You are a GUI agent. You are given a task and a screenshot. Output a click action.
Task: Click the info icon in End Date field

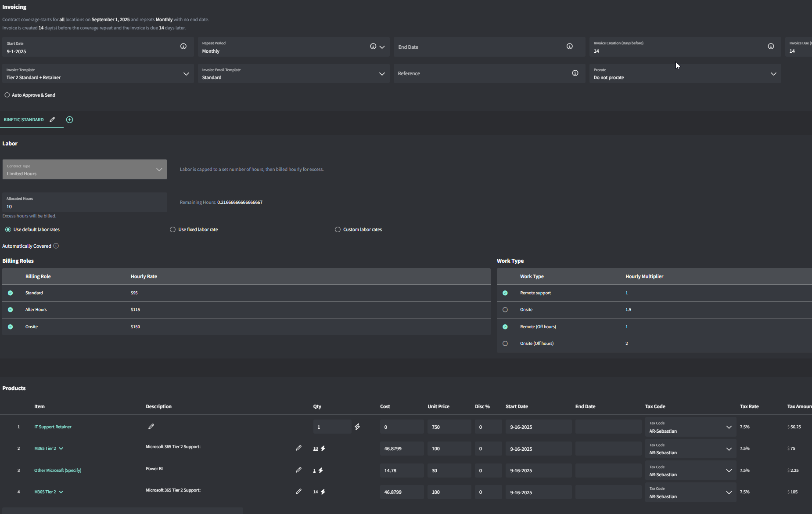pos(570,46)
